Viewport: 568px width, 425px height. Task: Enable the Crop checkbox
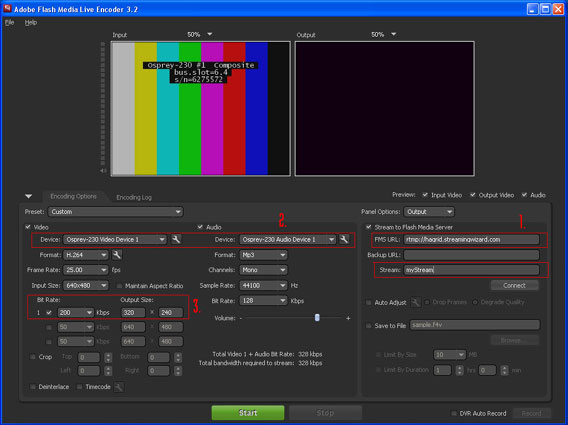coord(33,357)
